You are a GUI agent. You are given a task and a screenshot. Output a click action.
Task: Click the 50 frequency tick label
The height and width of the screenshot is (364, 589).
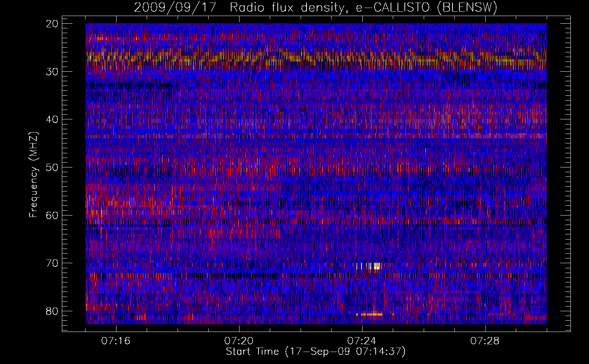(52, 167)
